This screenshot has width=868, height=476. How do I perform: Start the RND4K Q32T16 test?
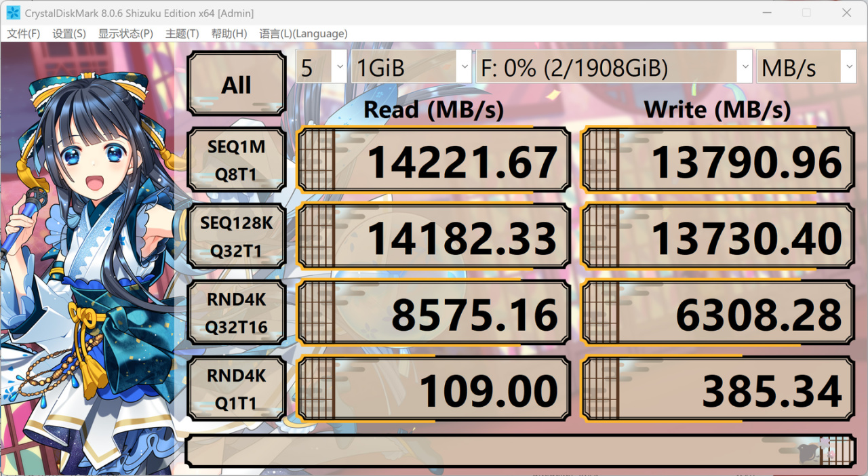(236, 313)
